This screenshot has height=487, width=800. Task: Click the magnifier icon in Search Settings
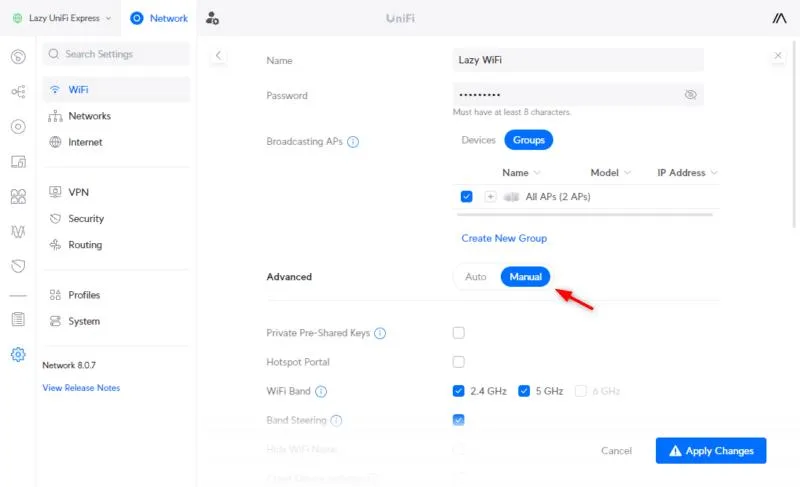54,54
